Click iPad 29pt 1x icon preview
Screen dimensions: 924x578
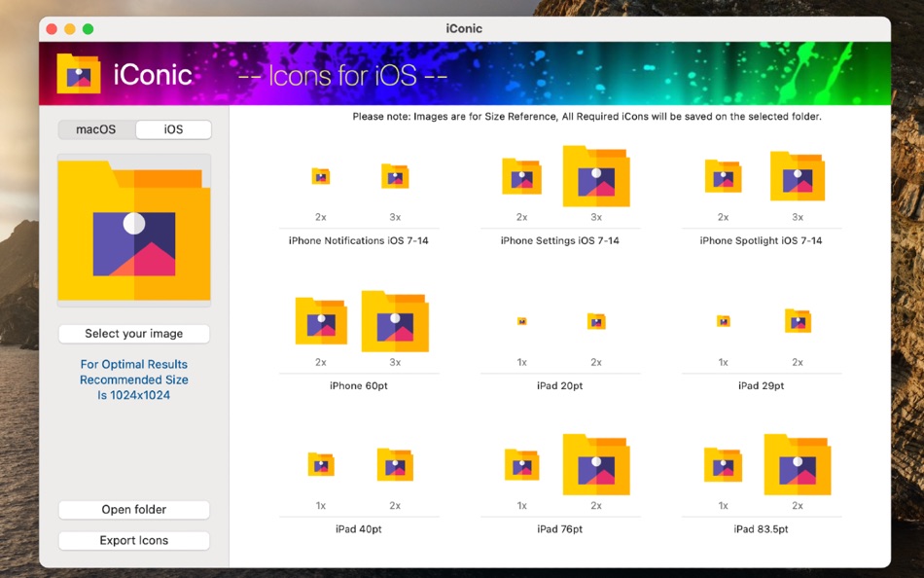pyautogui.click(x=723, y=321)
